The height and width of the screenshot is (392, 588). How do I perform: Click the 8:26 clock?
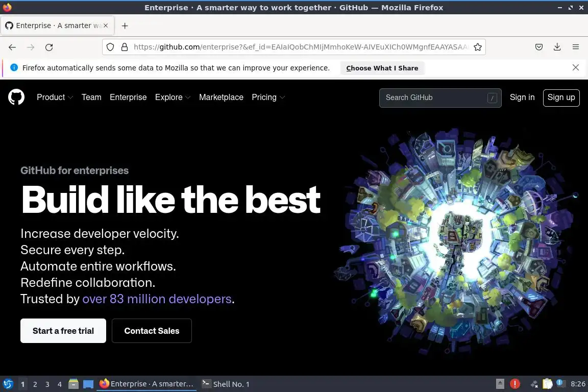[578, 384]
